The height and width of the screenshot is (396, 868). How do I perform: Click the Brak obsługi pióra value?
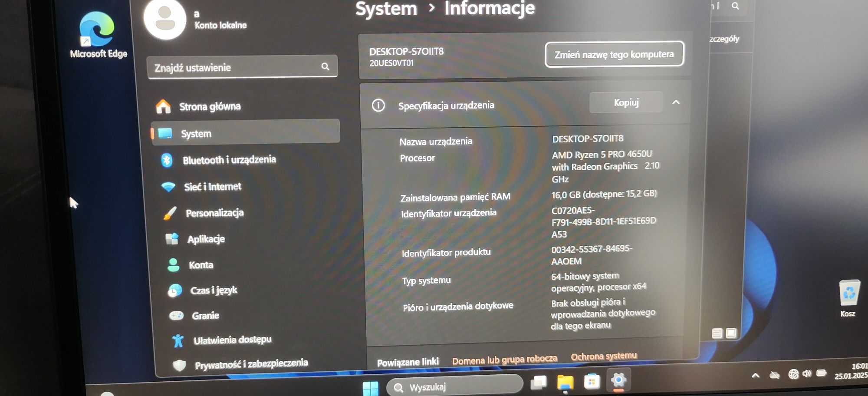click(603, 313)
